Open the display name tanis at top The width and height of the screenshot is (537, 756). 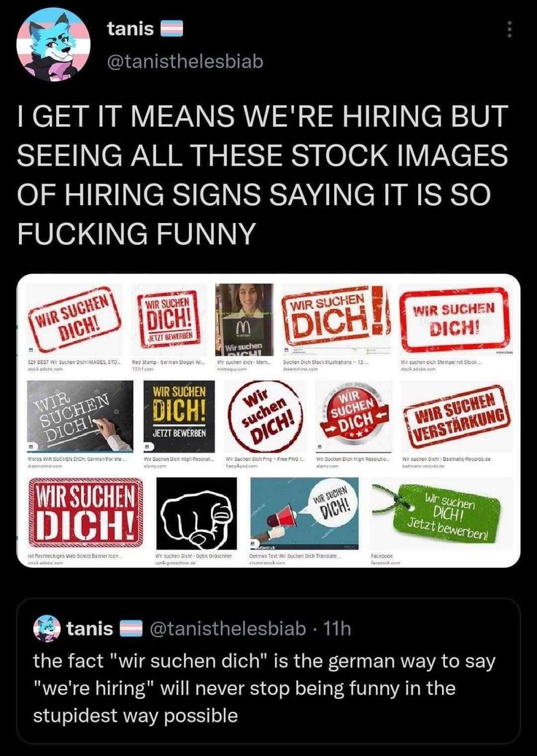click(131, 28)
